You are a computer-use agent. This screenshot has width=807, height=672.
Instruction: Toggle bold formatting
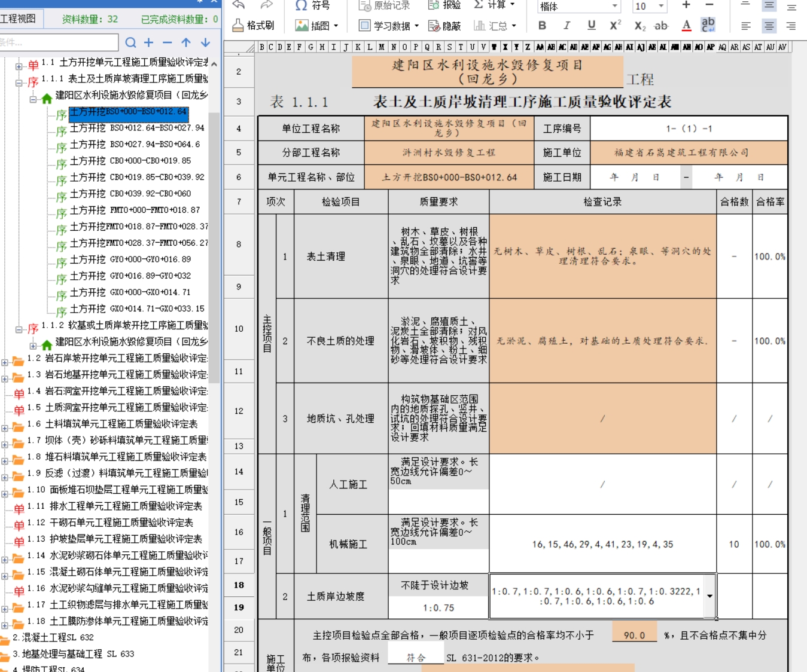(x=542, y=26)
